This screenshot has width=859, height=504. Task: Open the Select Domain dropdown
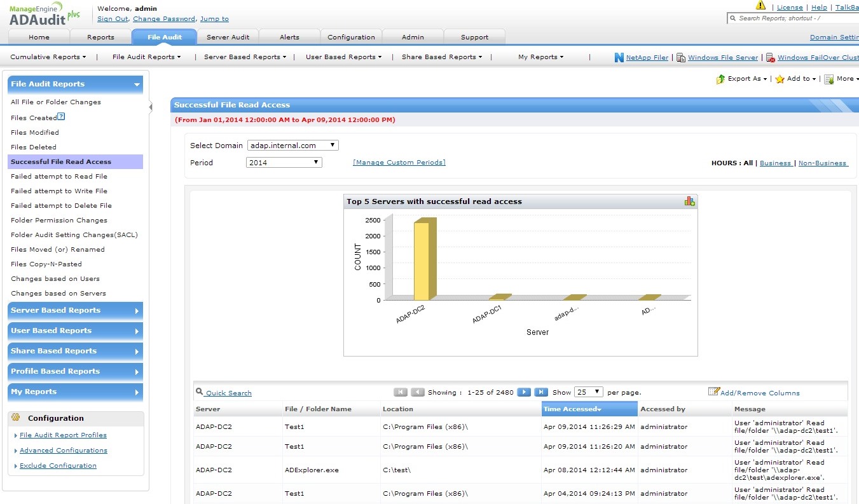tap(292, 146)
